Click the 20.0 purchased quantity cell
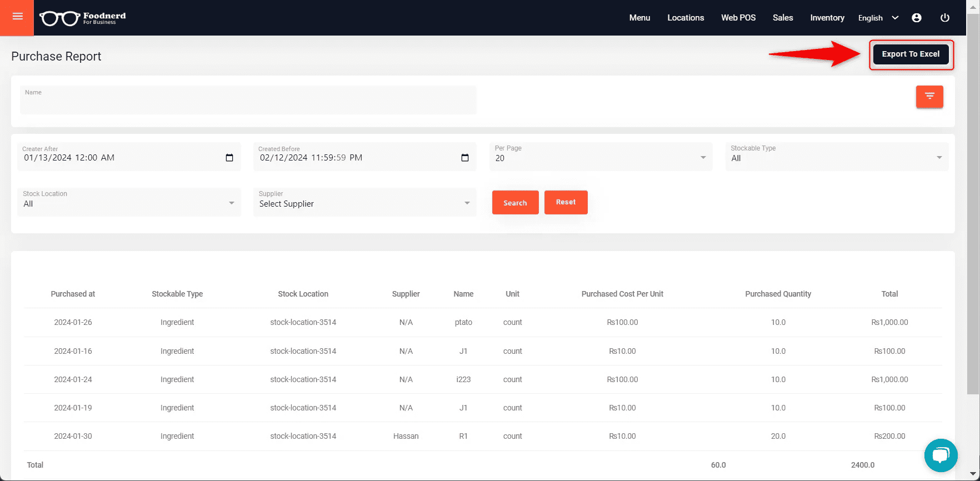 click(778, 436)
